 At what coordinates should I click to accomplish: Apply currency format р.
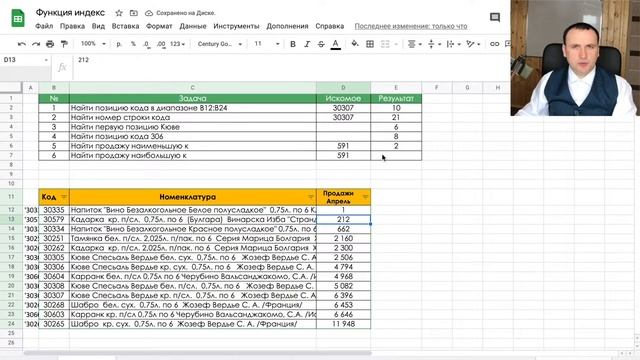point(119,44)
